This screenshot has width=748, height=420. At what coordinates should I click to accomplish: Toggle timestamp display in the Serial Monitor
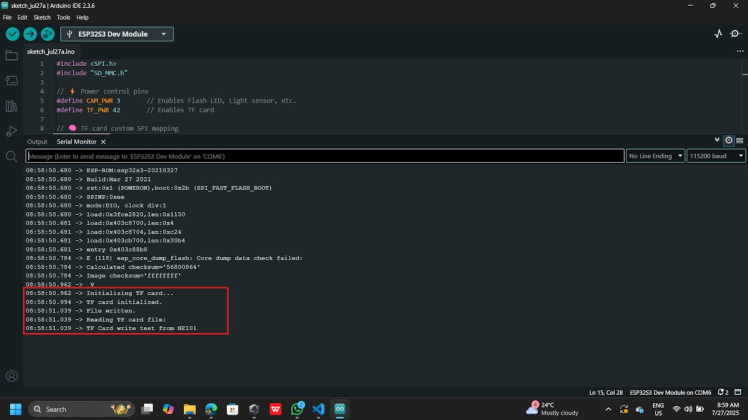(729, 141)
